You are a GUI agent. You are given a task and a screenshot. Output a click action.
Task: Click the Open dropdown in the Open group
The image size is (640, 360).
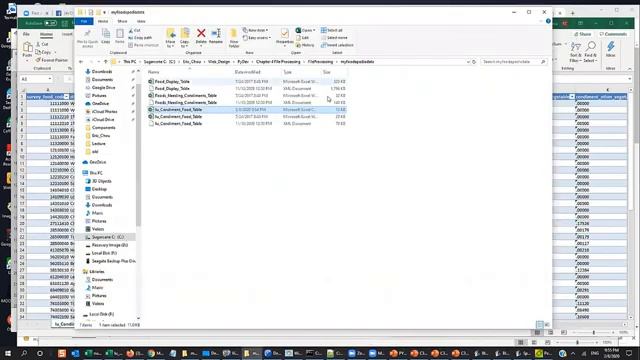click(306, 30)
